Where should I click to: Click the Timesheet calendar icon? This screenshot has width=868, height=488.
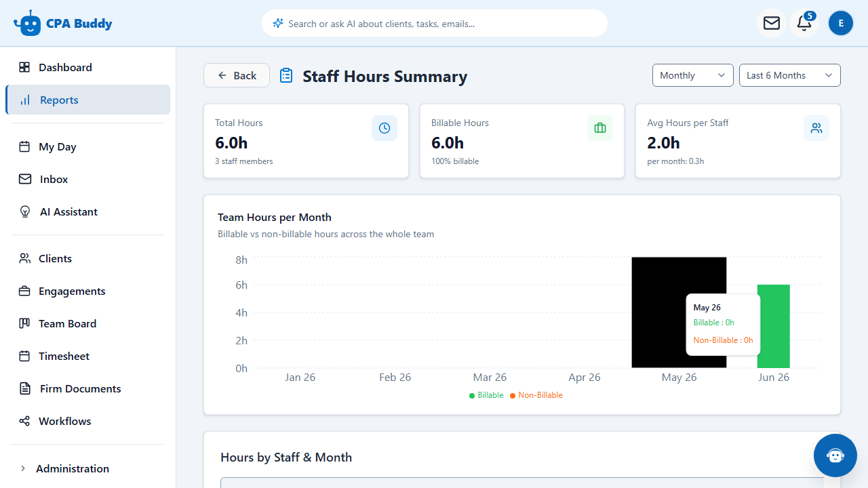24,356
